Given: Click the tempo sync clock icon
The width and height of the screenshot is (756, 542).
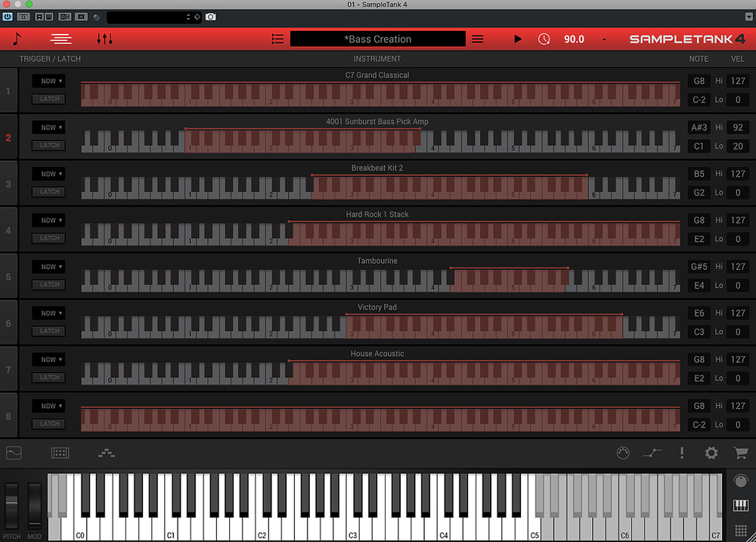Looking at the screenshot, I should pyautogui.click(x=544, y=39).
